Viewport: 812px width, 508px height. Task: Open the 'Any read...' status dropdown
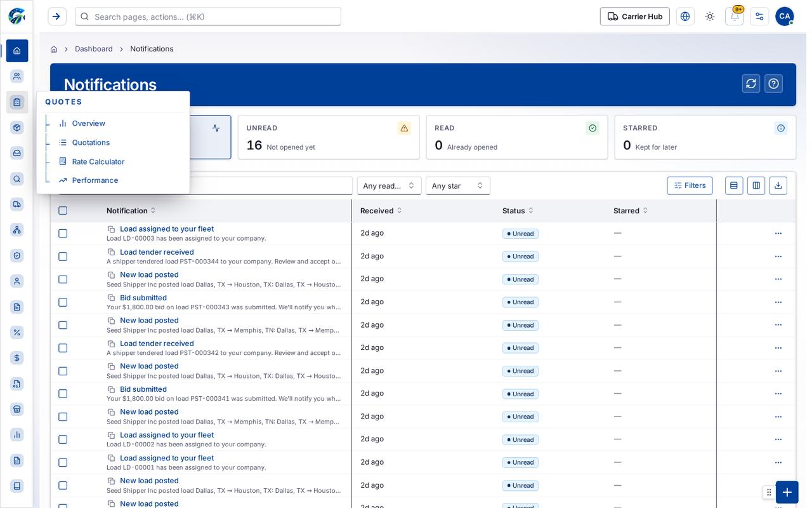[x=390, y=185]
